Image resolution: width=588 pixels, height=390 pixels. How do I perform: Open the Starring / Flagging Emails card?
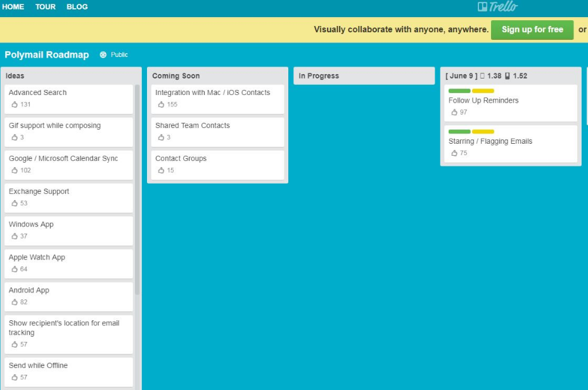510,144
